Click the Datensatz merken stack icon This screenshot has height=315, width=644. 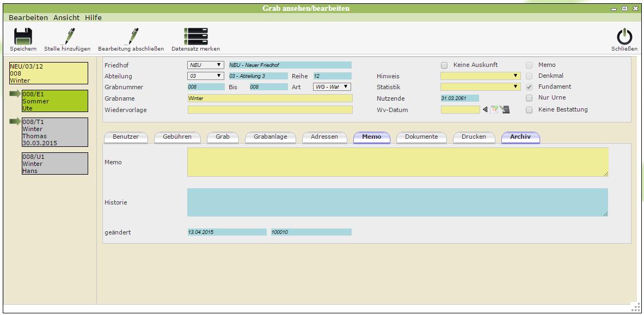click(x=195, y=36)
